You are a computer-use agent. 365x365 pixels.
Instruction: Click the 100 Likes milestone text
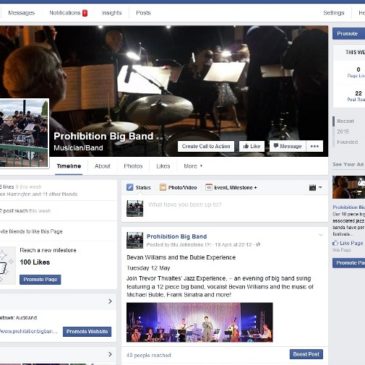[35, 262]
